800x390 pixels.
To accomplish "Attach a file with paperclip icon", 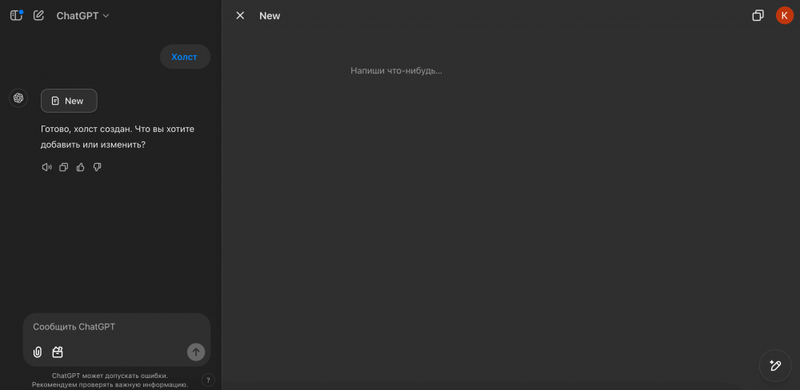I will pyautogui.click(x=37, y=352).
